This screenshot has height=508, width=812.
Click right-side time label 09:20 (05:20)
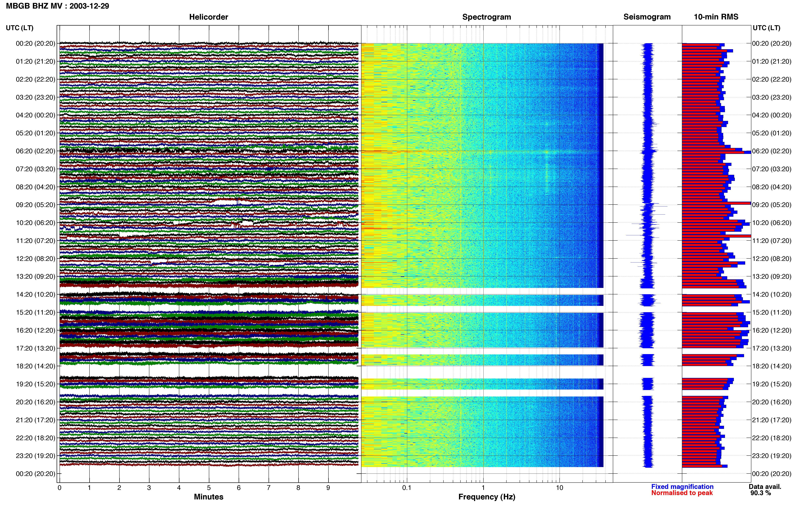coord(771,205)
